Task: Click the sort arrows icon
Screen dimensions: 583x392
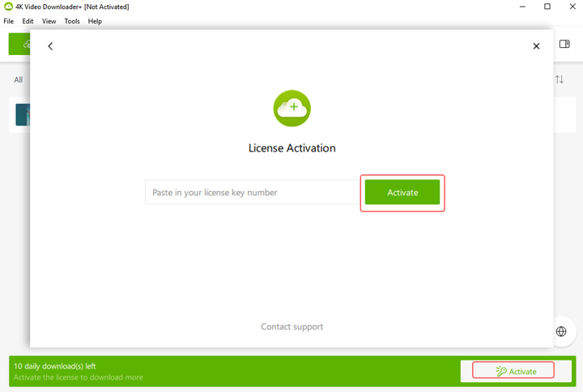Action: click(560, 79)
